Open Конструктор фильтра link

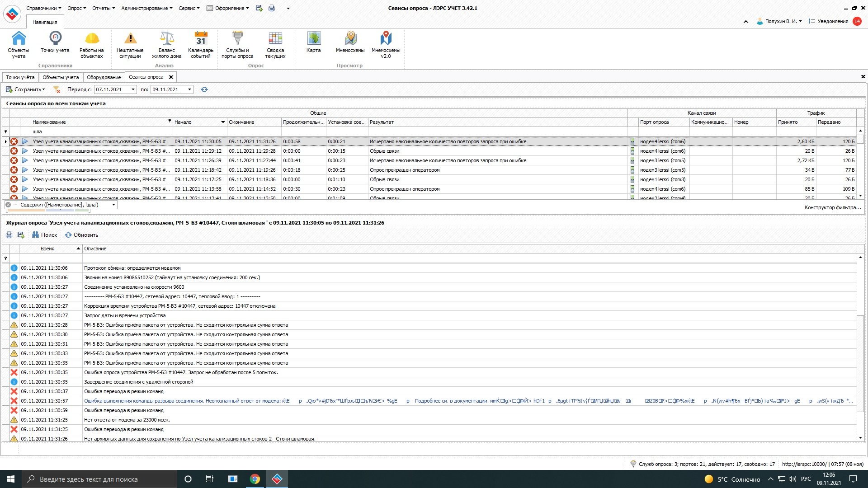833,207
